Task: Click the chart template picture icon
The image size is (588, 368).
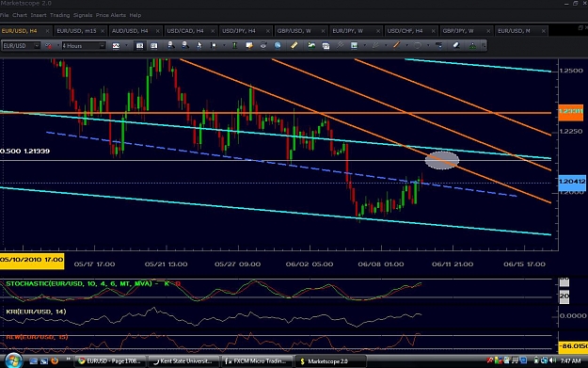Action: coord(354,45)
